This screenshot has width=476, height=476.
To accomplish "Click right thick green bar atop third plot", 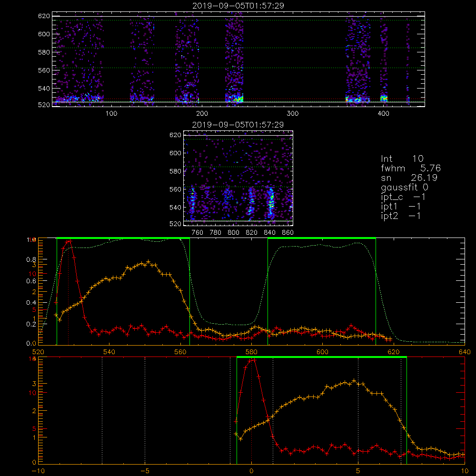I will pyautogui.click(x=322, y=238).
